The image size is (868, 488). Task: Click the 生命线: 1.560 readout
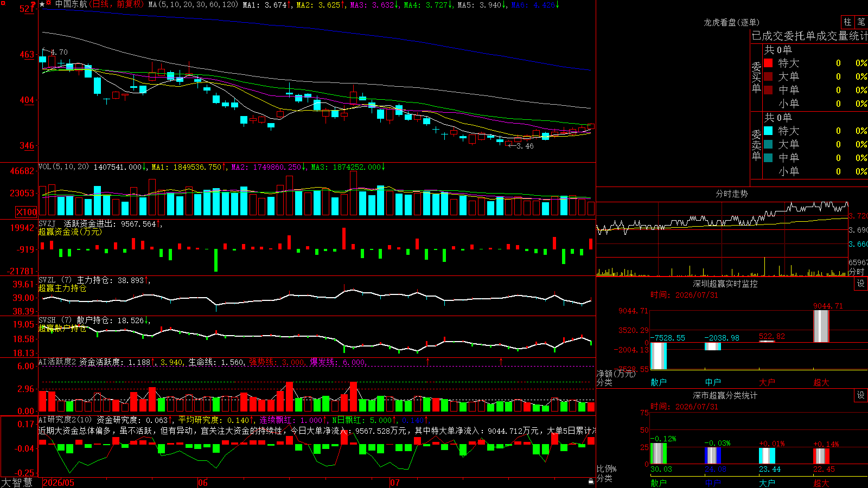[x=216, y=362]
